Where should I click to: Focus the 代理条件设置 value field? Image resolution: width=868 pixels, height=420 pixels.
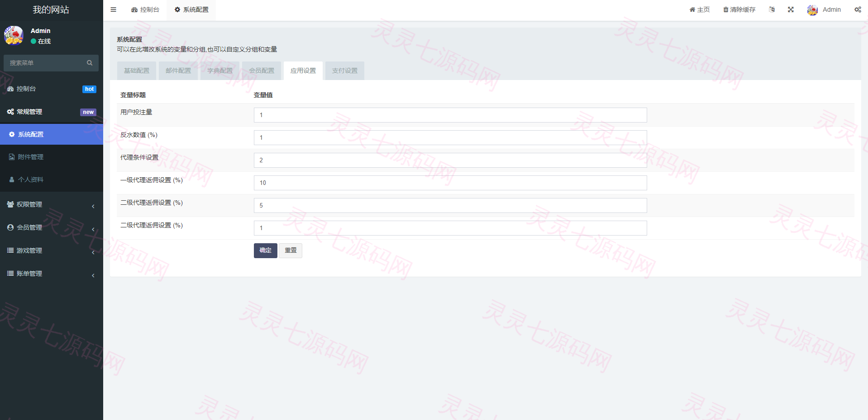pyautogui.click(x=450, y=160)
